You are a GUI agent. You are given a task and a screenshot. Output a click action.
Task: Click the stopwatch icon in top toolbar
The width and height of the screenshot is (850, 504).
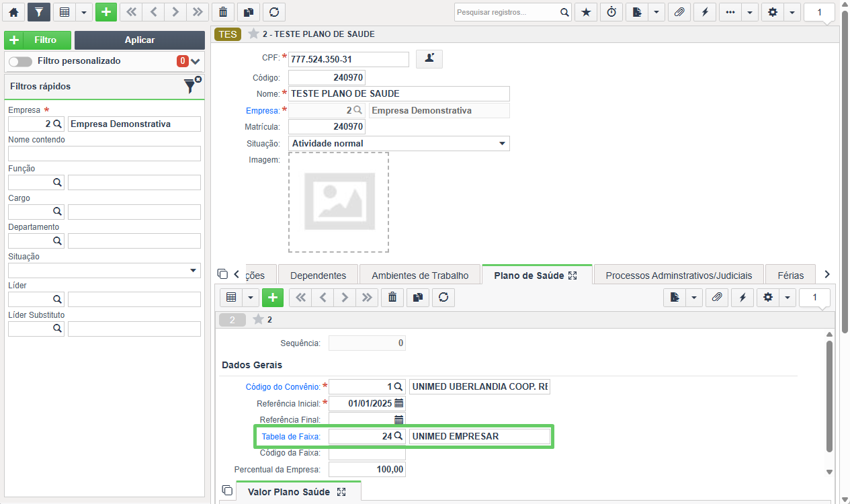[611, 12]
